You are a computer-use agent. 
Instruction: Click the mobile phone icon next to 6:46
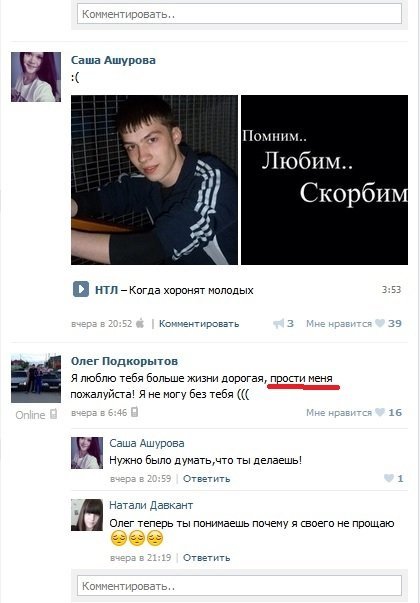(x=134, y=412)
